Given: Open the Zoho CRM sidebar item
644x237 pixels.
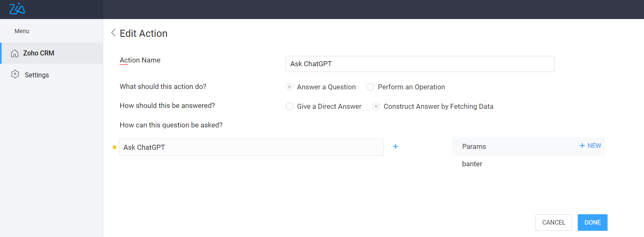Looking at the screenshot, I should 39,53.
